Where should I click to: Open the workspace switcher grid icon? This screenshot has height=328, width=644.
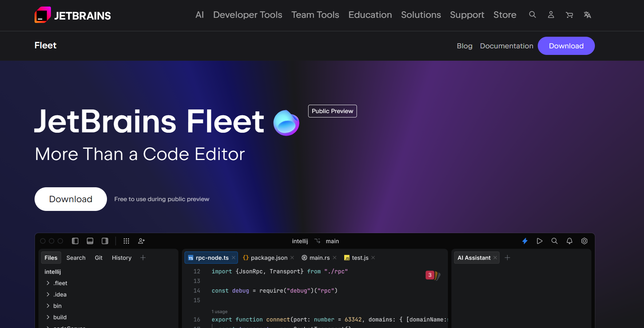126,241
